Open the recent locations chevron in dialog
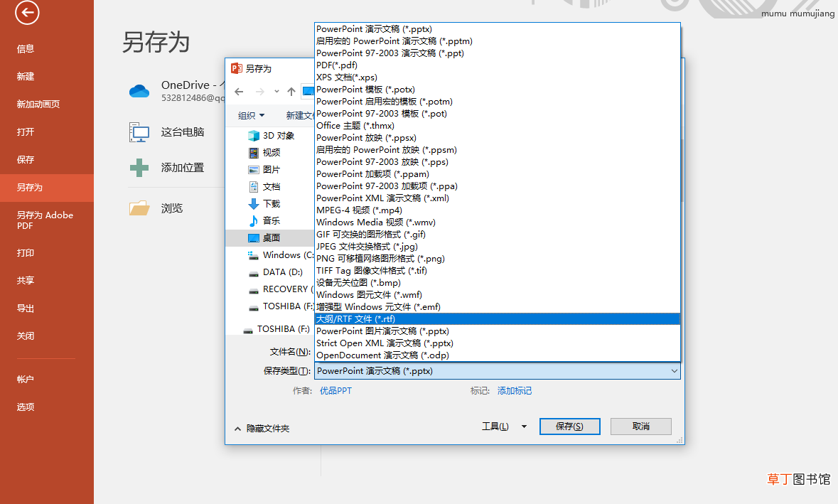 click(276, 92)
